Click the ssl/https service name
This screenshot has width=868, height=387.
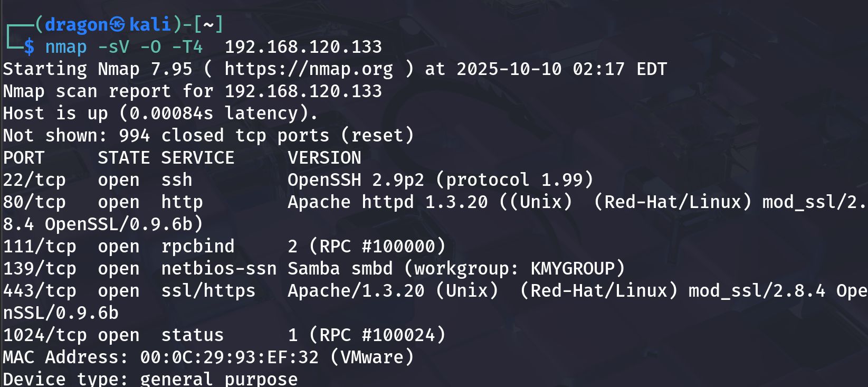click(208, 291)
